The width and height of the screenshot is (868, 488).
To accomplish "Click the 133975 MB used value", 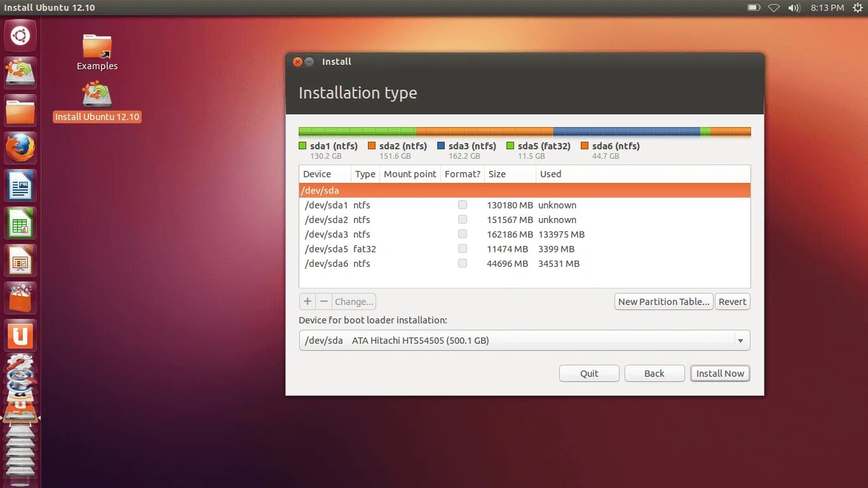I will [562, 234].
